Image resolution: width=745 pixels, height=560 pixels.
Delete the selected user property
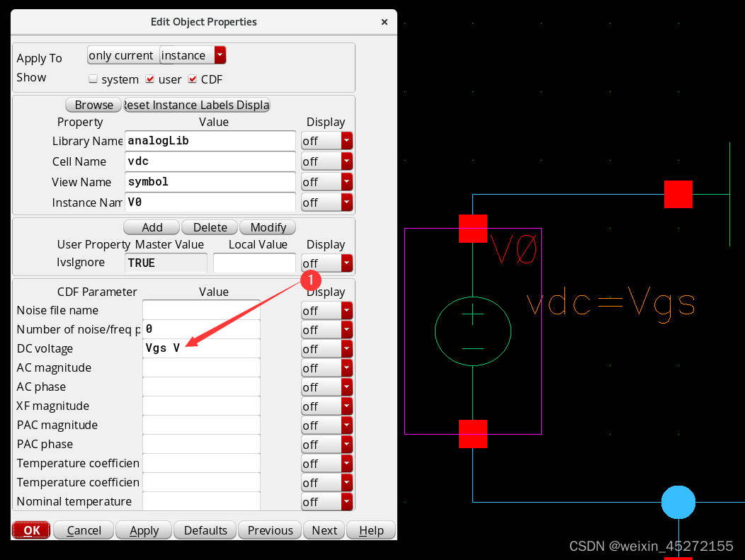(x=210, y=227)
